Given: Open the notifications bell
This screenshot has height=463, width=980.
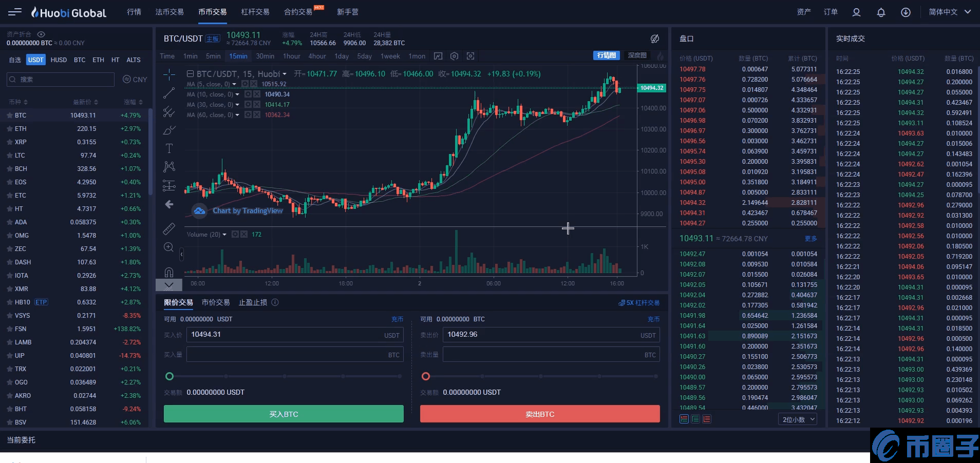Looking at the screenshot, I should click(x=881, y=12).
